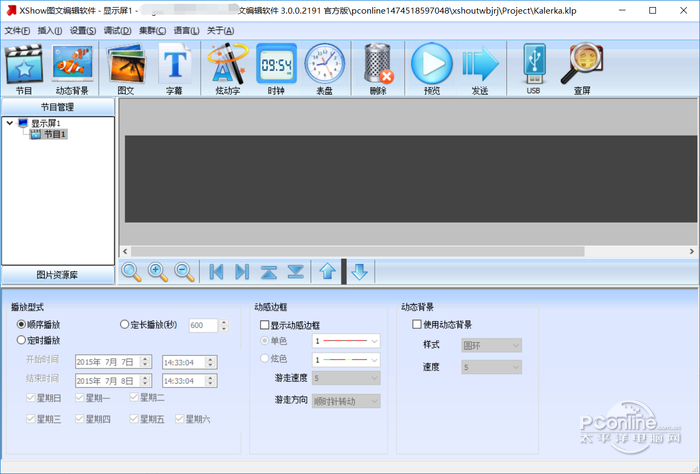Move item down with blue down arrow
This screenshot has width=700, height=474.
point(359,271)
